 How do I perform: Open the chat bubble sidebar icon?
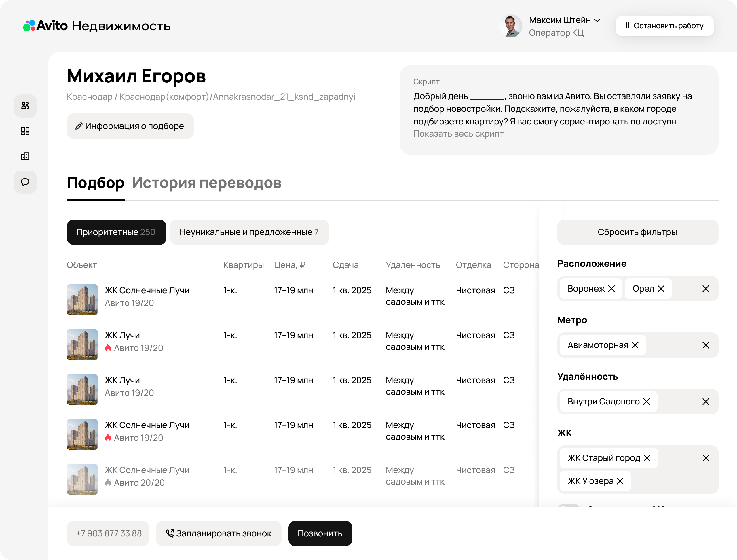pos(25,182)
